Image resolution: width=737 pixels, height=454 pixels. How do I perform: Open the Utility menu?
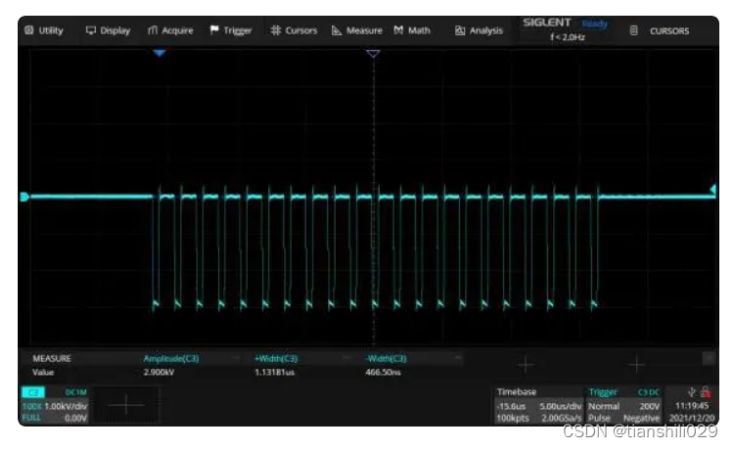point(44,31)
